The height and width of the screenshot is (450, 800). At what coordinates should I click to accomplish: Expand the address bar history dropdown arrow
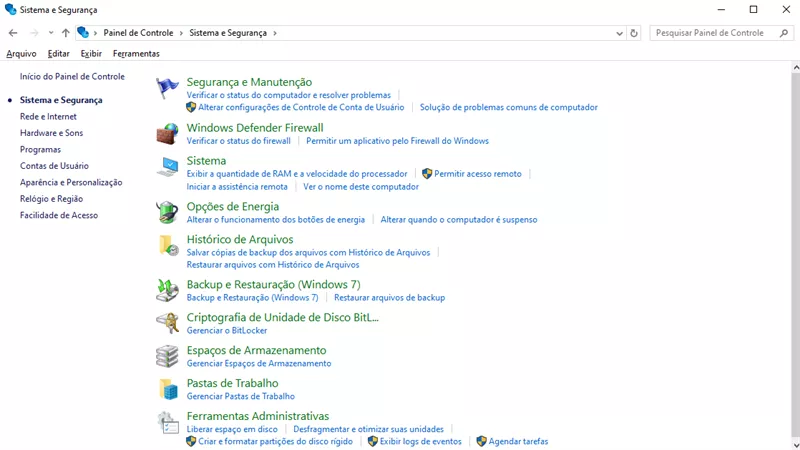pyautogui.click(x=620, y=33)
